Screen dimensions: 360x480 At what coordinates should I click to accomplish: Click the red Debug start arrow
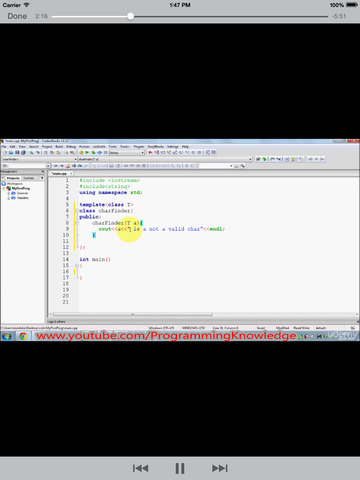(150, 152)
